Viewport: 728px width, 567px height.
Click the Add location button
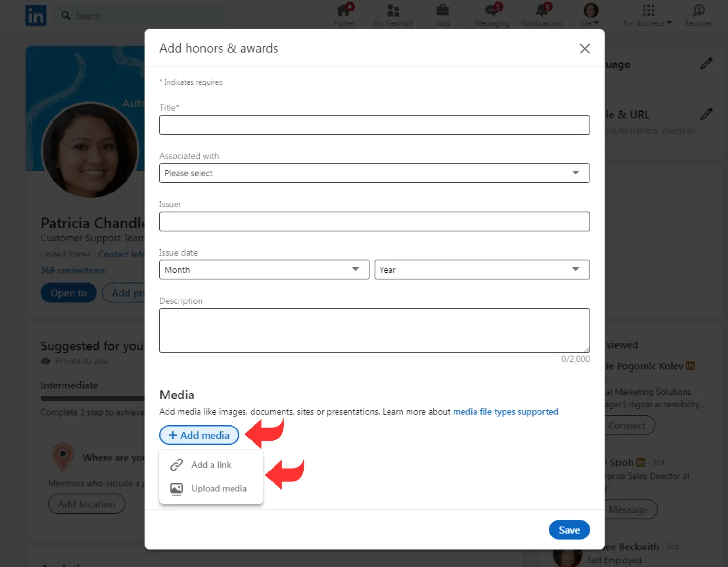[86, 504]
